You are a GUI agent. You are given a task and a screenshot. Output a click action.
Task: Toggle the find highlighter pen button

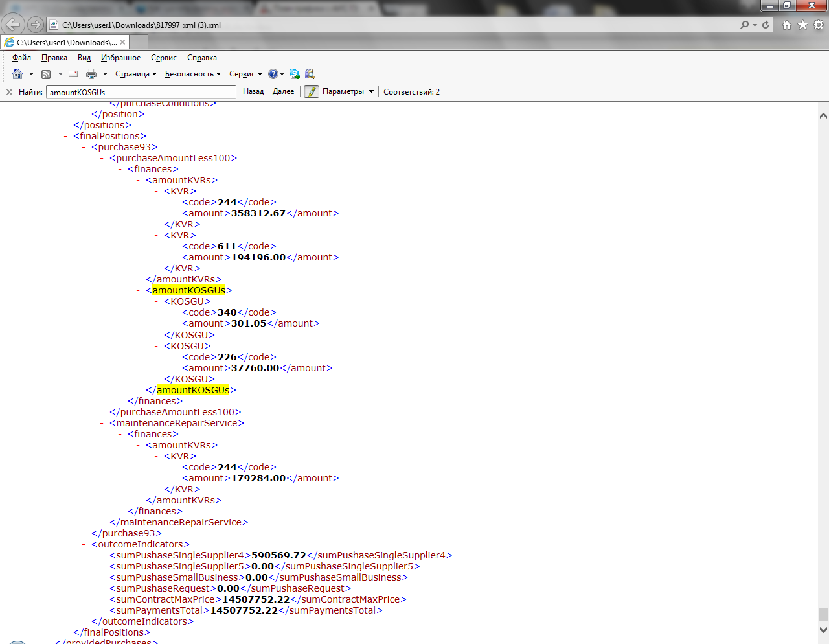312,92
